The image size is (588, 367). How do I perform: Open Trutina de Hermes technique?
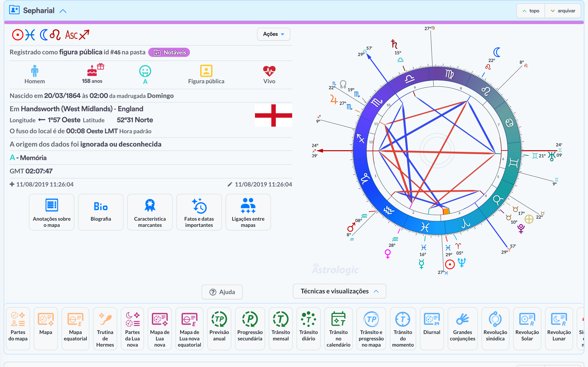coord(105,328)
